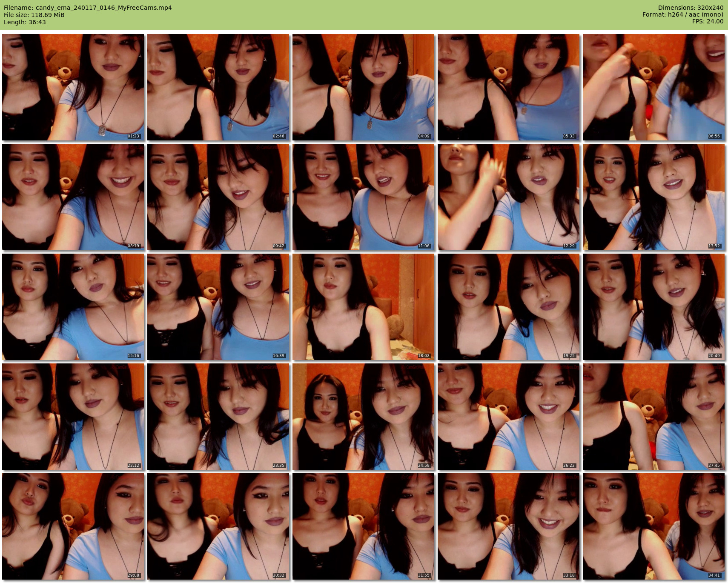Screen dimensions: 728x583
Task: Open the thumbnail stamped 20:49
Action: [x=653, y=307]
